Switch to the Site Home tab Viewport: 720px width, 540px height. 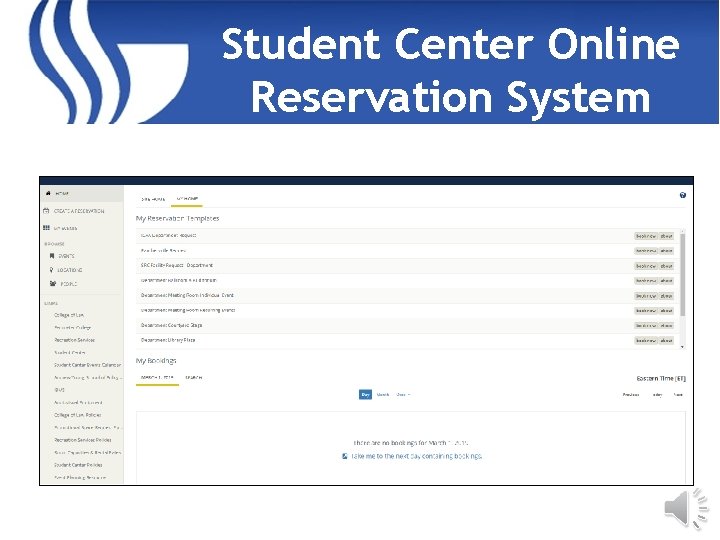[x=153, y=199]
